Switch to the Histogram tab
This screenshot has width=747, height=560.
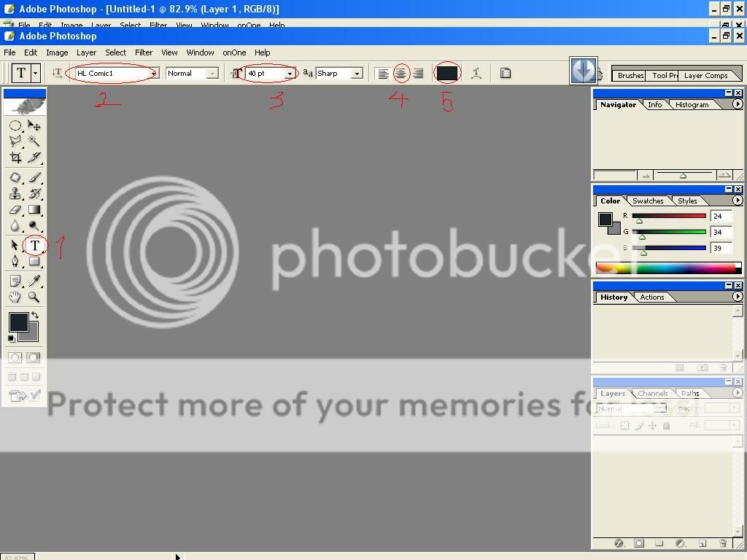[692, 105]
